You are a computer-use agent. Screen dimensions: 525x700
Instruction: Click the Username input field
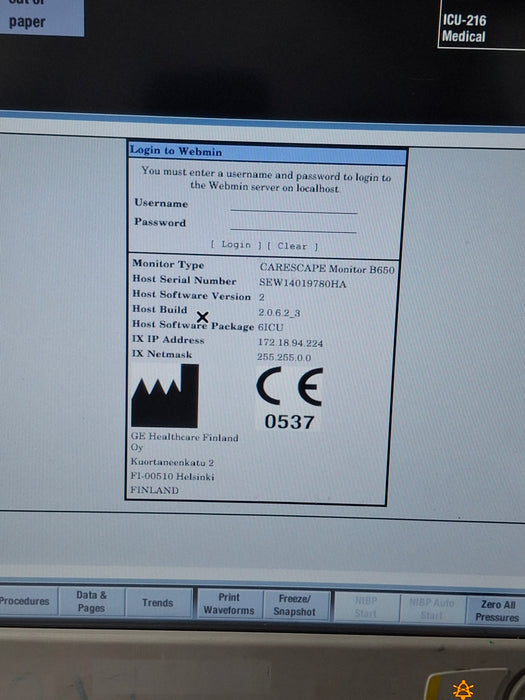(x=294, y=207)
